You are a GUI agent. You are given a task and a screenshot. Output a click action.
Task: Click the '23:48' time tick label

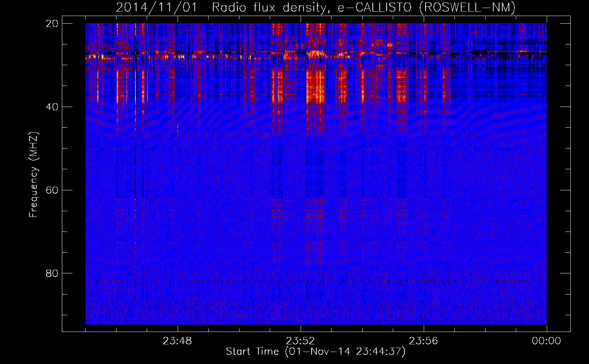point(177,341)
